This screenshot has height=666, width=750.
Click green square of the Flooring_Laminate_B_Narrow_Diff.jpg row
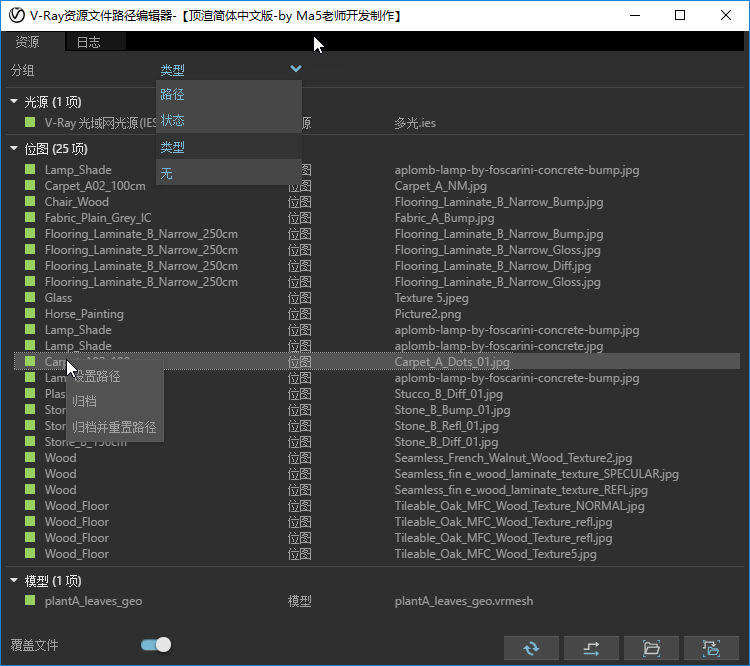pyautogui.click(x=30, y=265)
